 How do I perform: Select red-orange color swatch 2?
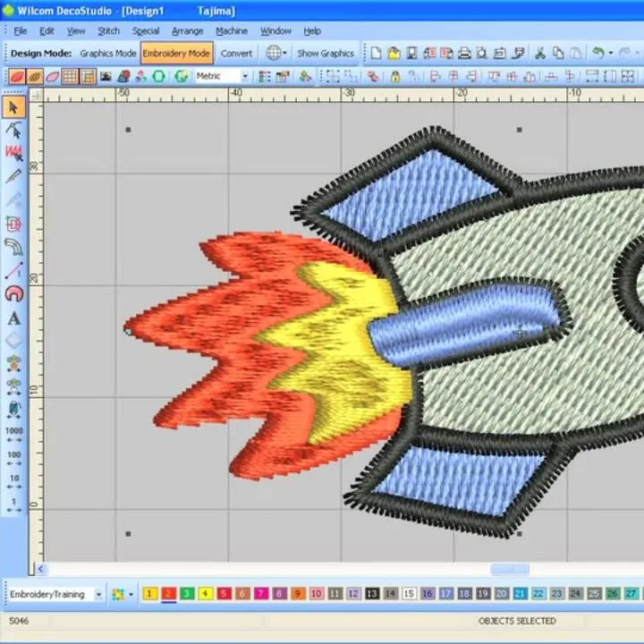coord(168,594)
